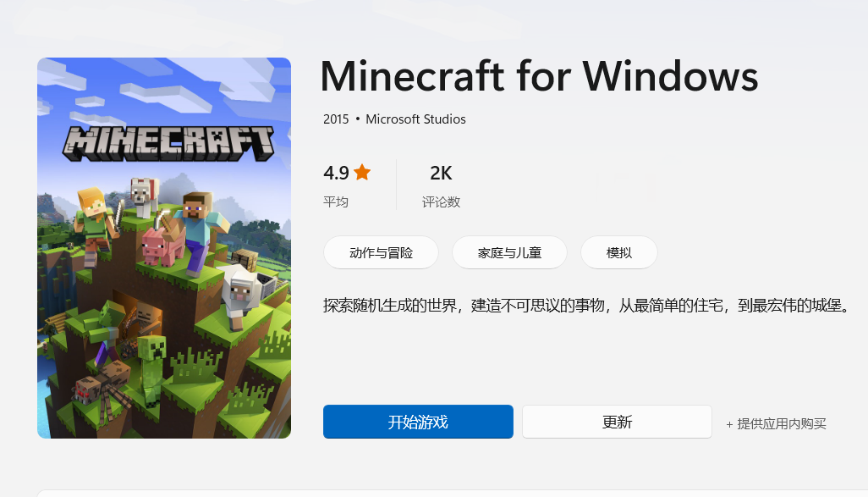Screen dimensions: 868x497
Task: Click the 更新 update button
Action: click(x=617, y=422)
